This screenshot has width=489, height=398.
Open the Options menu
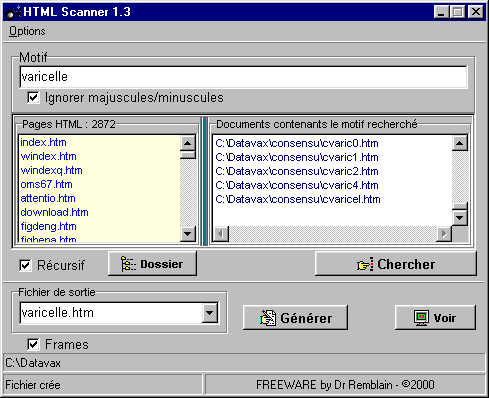[27, 31]
